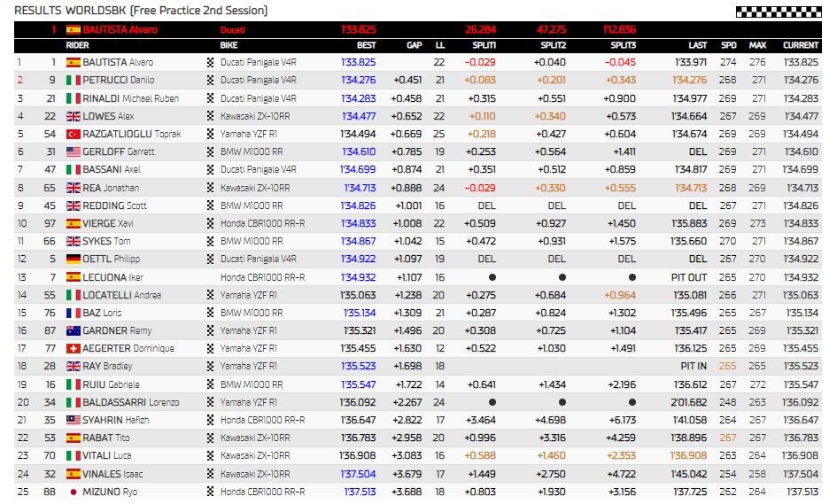Click the checkered flag icon in BASSANI's row

[210, 170]
